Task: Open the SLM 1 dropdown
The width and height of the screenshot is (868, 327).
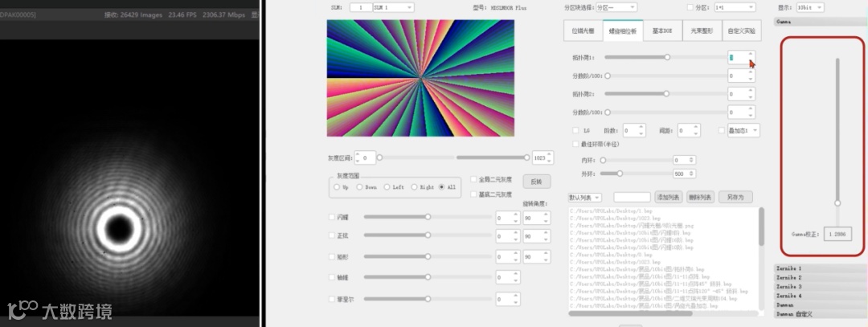Action: pos(394,7)
